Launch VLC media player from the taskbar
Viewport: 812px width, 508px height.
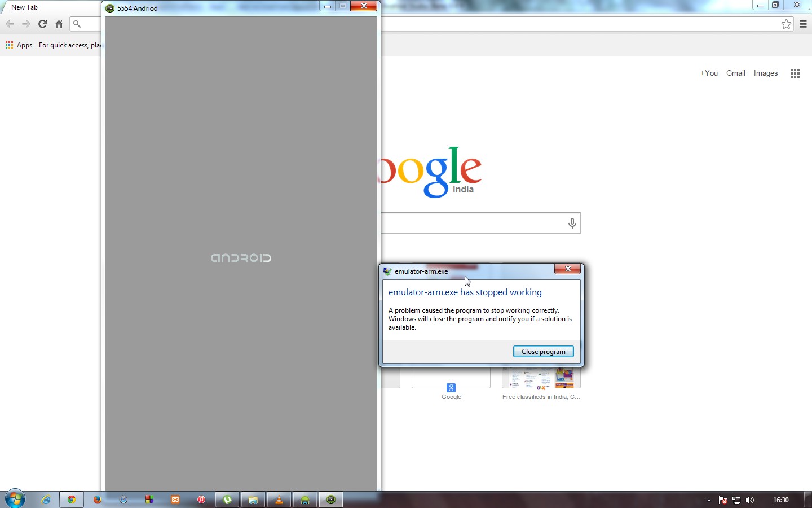[279, 500]
